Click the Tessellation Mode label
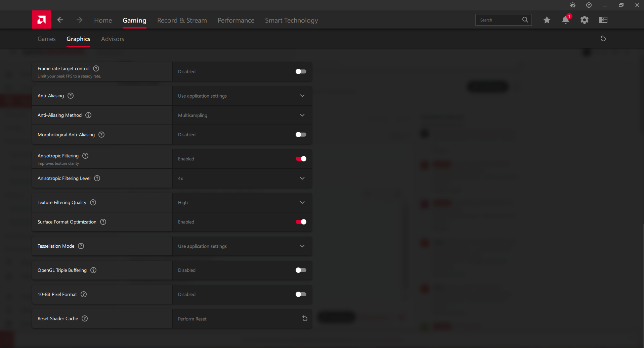 pos(56,246)
